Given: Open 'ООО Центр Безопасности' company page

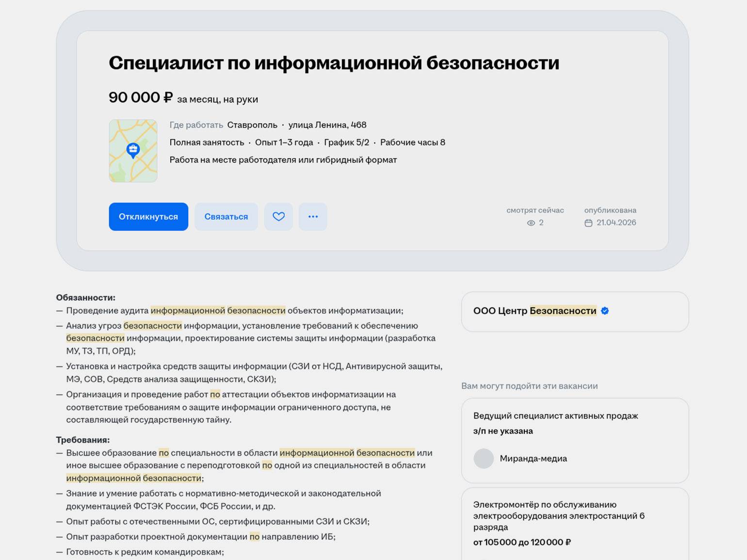Looking at the screenshot, I should [535, 311].
